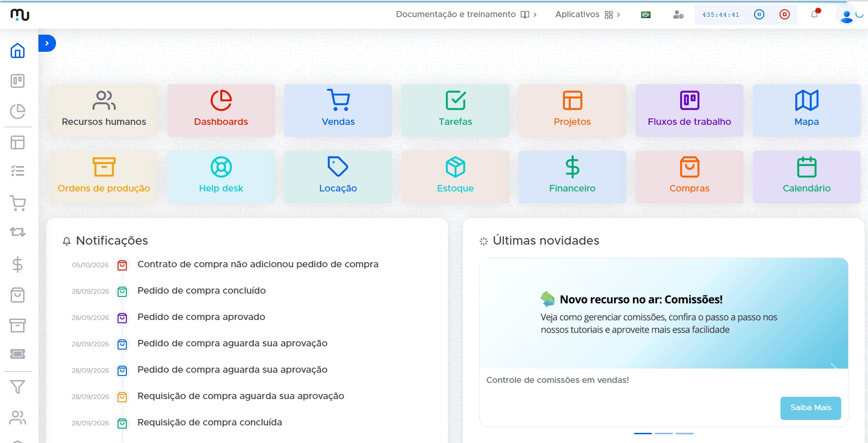Open the Dashboards tile
The height and width of the screenshot is (443, 868).
point(221,111)
